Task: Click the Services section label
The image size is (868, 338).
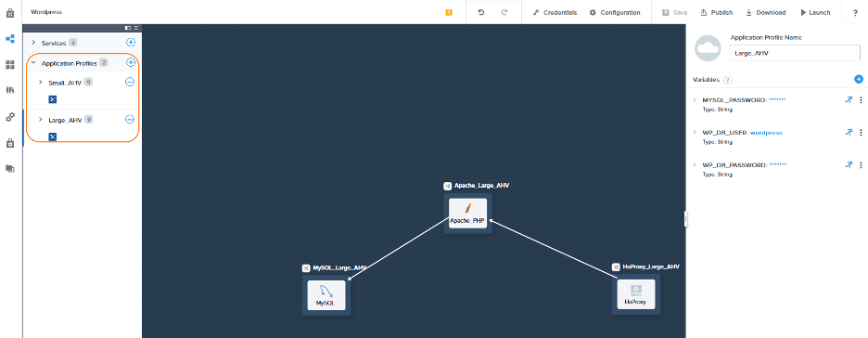Action: coord(54,43)
